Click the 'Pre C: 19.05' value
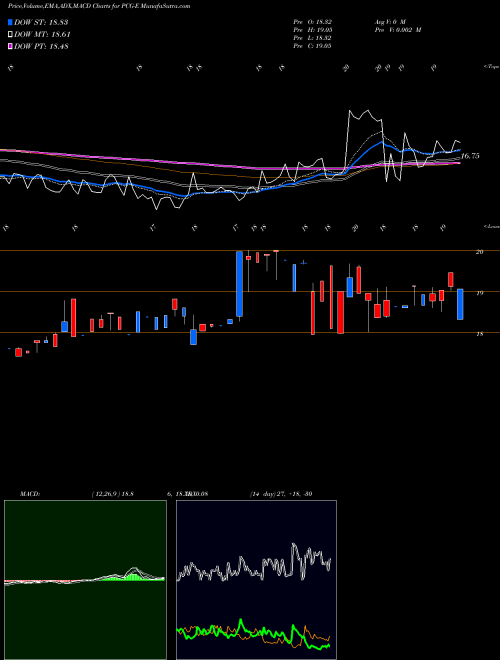The height and width of the screenshot is (660, 500). click(x=313, y=46)
